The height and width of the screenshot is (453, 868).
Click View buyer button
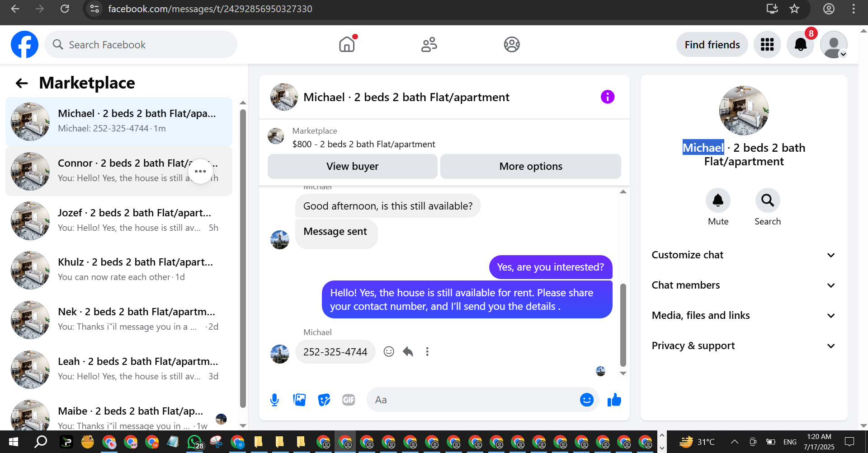tap(353, 166)
